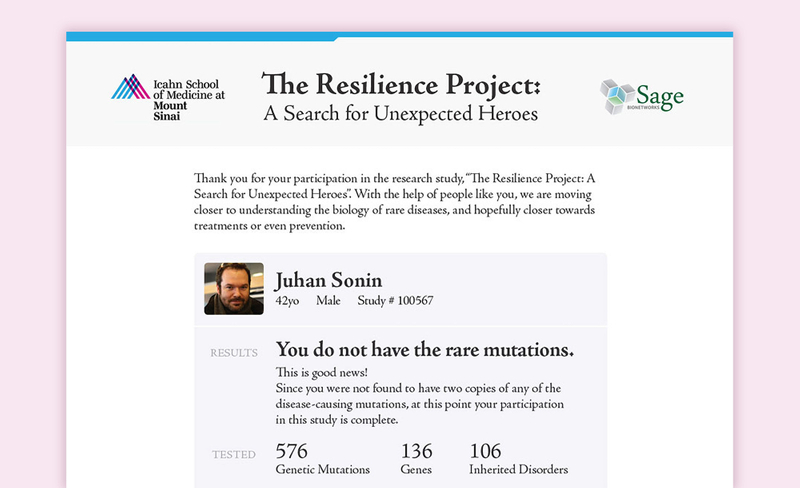This screenshot has width=800, height=488.
Task: Click the 136 Genes figure
Action: pyautogui.click(x=416, y=458)
